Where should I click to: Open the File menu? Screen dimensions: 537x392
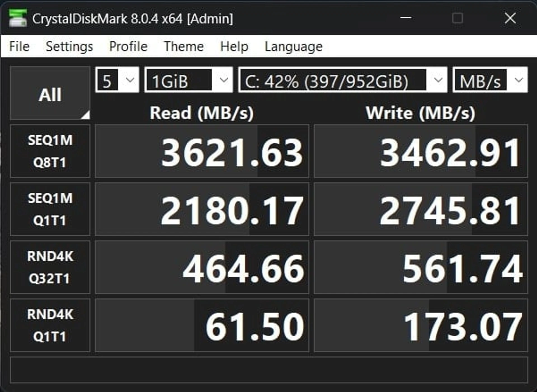click(19, 46)
